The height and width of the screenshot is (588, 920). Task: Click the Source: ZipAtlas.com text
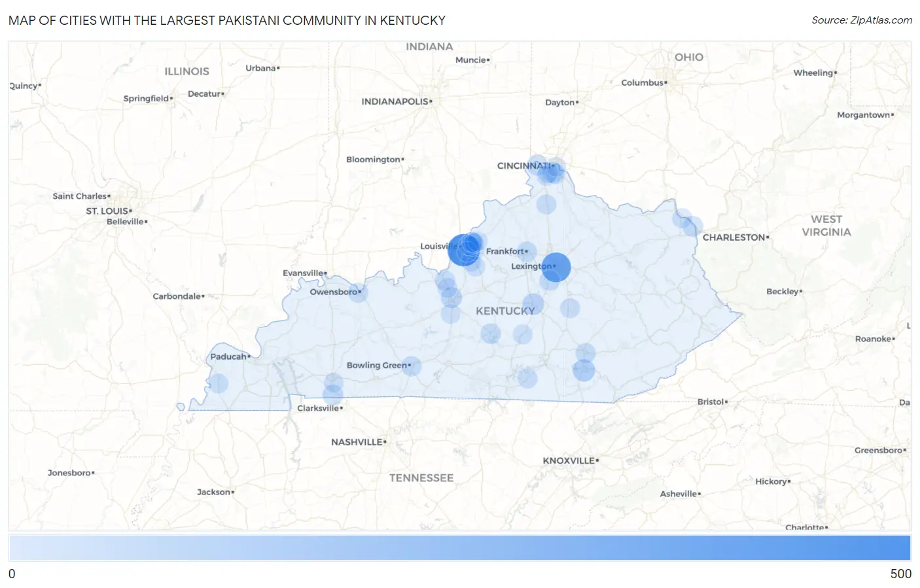click(x=862, y=20)
